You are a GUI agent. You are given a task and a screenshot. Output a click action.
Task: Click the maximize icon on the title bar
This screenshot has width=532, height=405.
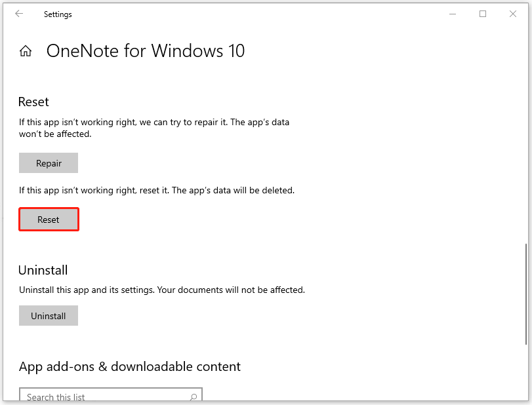pyautogui.click(x=483, y=14)
